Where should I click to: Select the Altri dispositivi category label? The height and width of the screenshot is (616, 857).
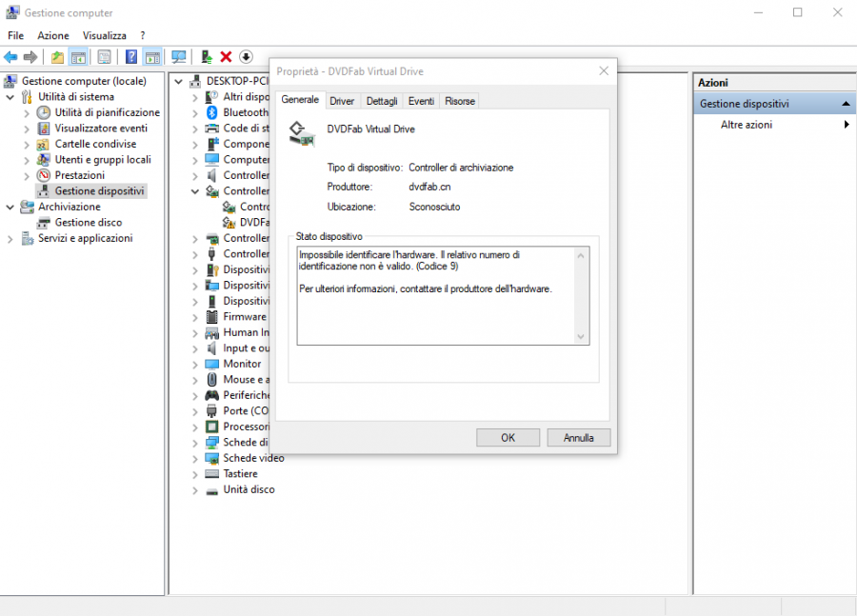pyautogui.click(x=246, y=97)
